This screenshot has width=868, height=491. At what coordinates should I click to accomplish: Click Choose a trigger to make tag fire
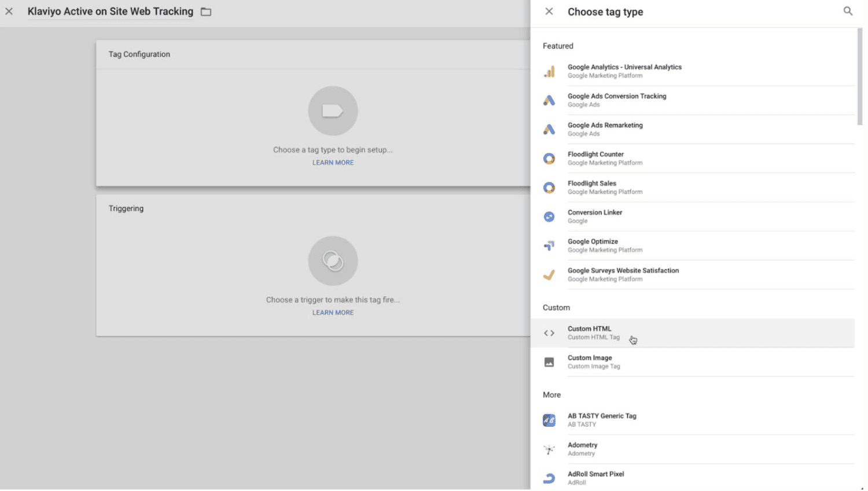pyautogui.click(x=333, y=300)
